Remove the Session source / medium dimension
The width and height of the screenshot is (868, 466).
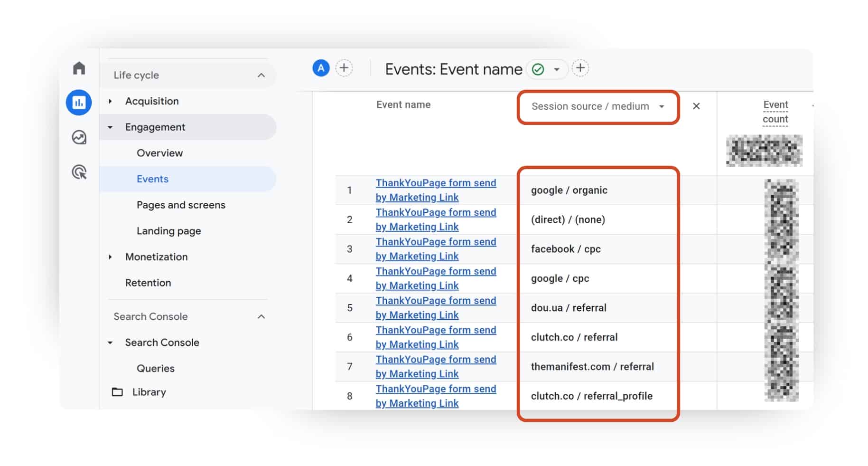coord(696,106)
